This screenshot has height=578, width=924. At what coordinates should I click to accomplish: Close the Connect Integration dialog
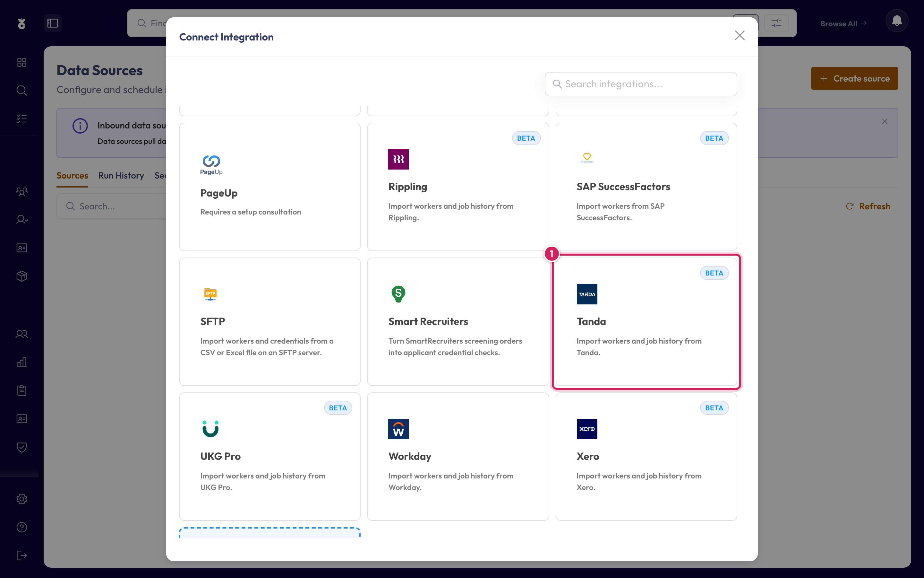coord(740,36)
